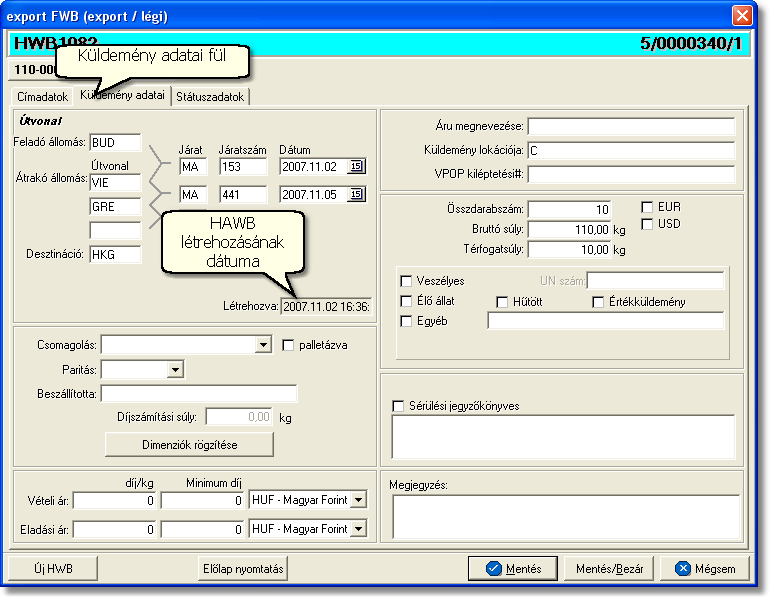
Task: Click the Sérülési jegyzőkönyves text area
Action: tap(563, 437)
